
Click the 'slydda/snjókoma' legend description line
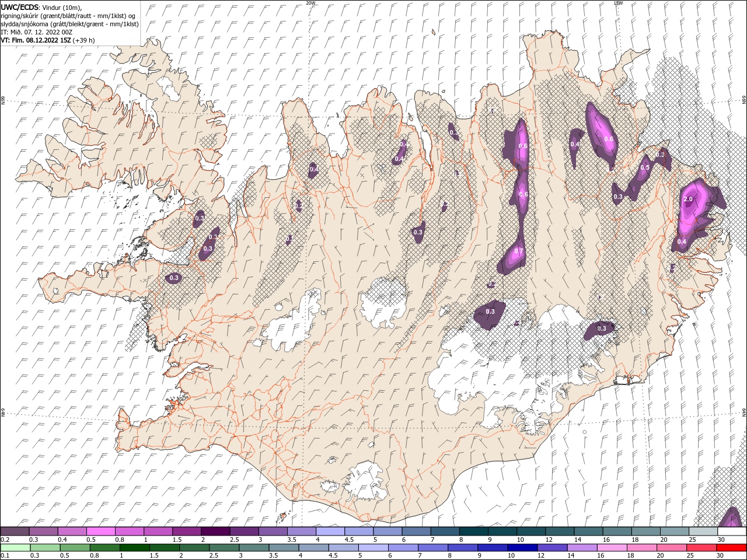coord(70,24)
